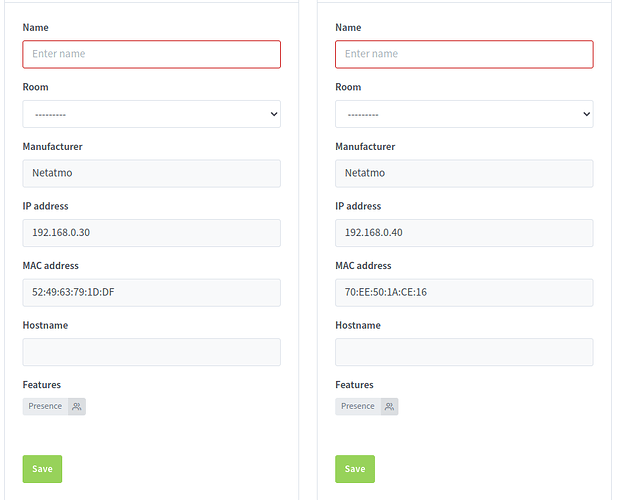Click the people icon beside Presence in right form

click(x=389, y=406)
